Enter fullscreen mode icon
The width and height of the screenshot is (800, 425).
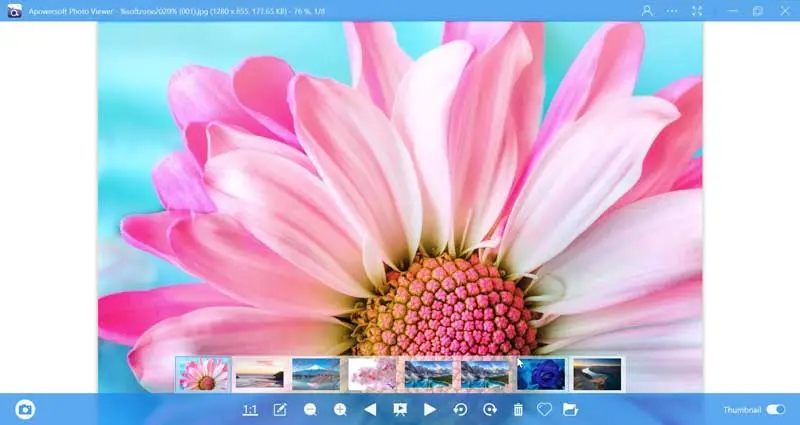coord(697,11)
